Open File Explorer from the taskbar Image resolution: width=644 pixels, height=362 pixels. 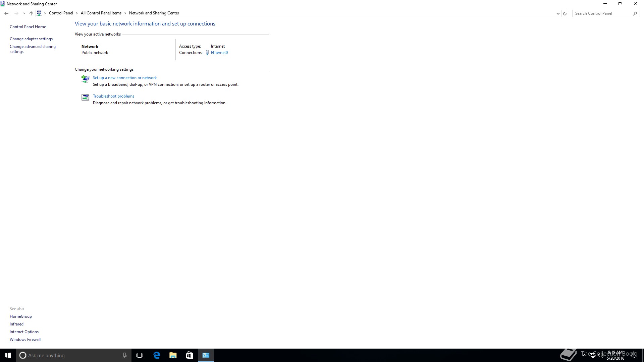click(173, 355)
